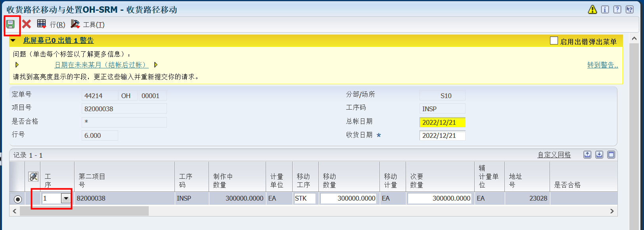Click the attachment icon in grid header
This screenshot has height=230, width=644.
click(x=34, y=176)
